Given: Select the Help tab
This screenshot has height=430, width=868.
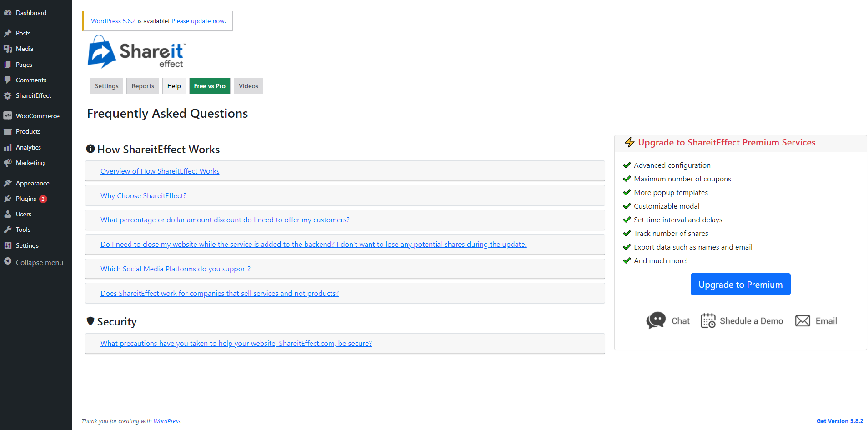Looking at the screenshot, I should (174, 86).
